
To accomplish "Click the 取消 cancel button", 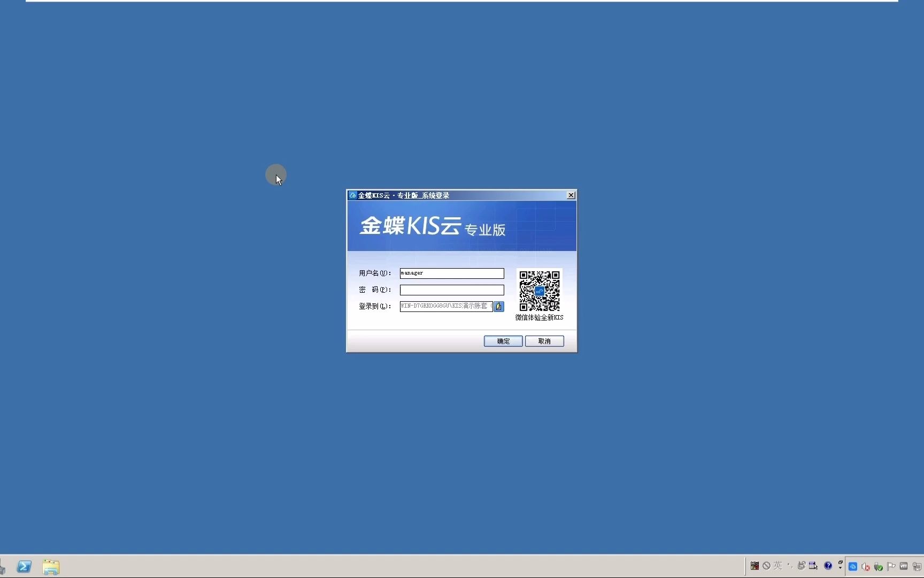I will pyautogui.click(x=544, y=341).
